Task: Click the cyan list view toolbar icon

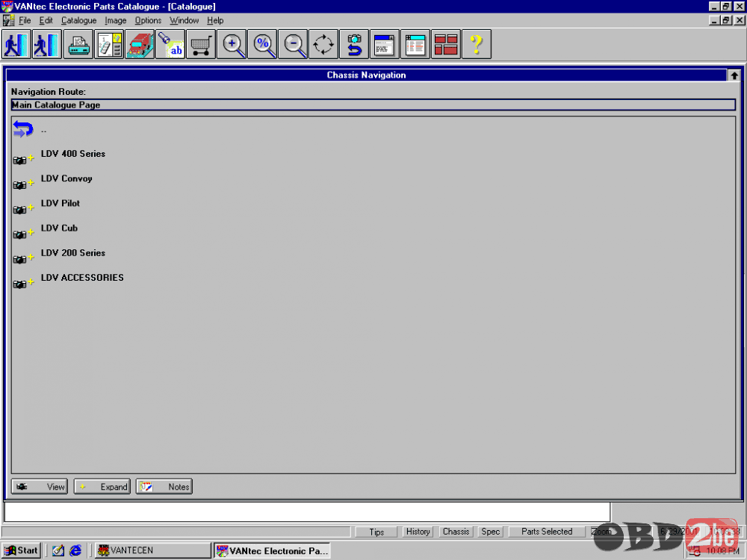Action: click(415, 44)
